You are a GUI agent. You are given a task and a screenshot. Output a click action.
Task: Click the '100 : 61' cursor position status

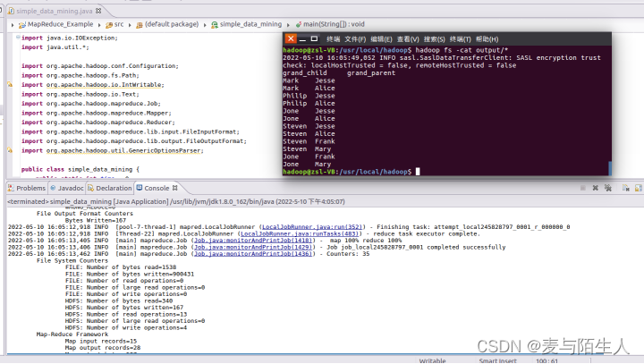click(547, 360)
